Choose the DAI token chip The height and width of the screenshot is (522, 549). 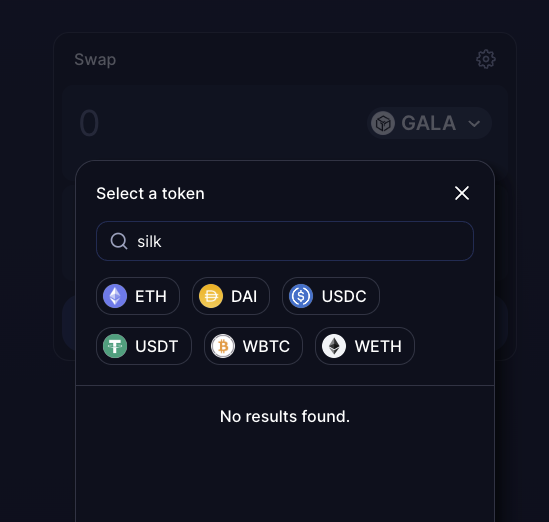point(231,296)
